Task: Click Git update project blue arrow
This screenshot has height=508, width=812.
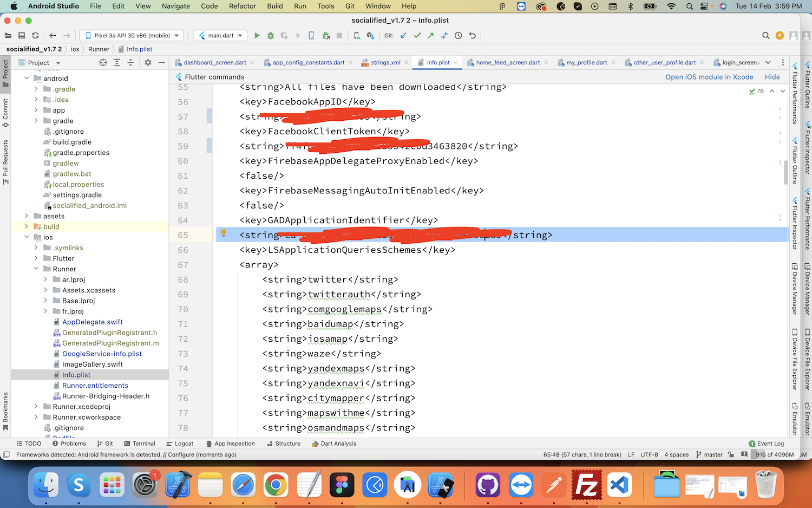Action: tap(403, 36)
